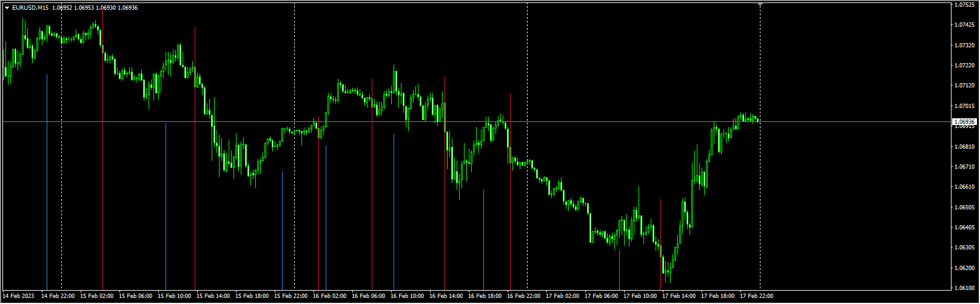Click time axis label 15 Feb 22:00
980x304 pixels.
[291, 297]
